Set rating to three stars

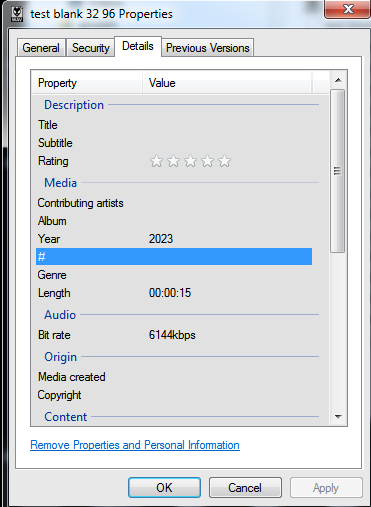[x=190, y=161]
